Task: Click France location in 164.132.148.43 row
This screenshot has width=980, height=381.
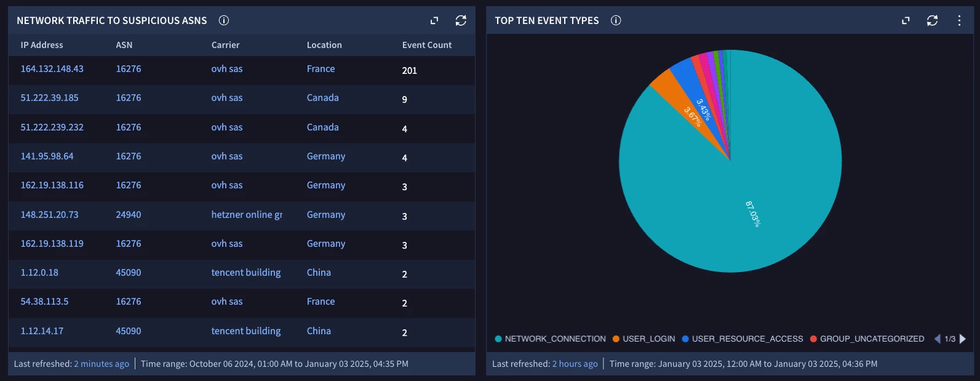Action: pos(321,69)
